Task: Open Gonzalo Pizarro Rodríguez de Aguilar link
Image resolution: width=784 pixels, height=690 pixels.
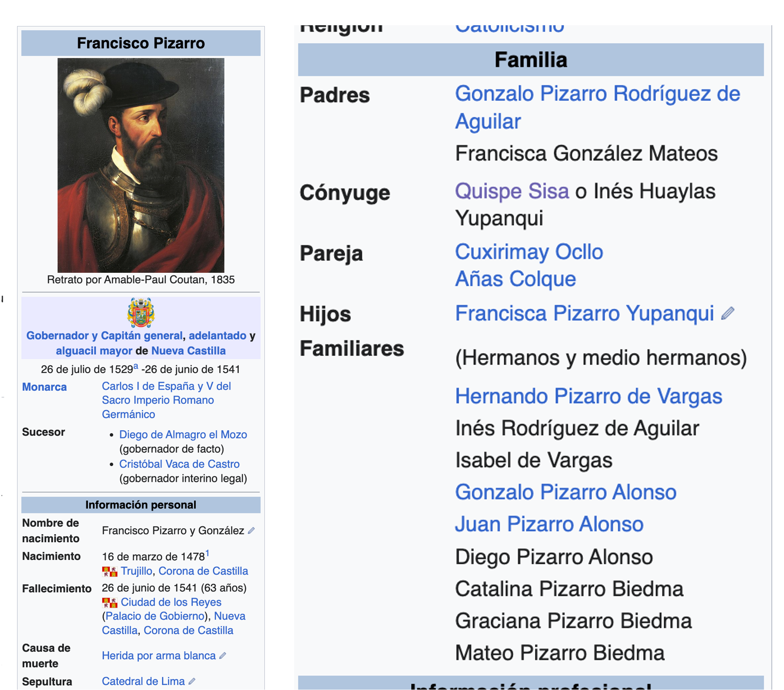Action: pos(597,95)
